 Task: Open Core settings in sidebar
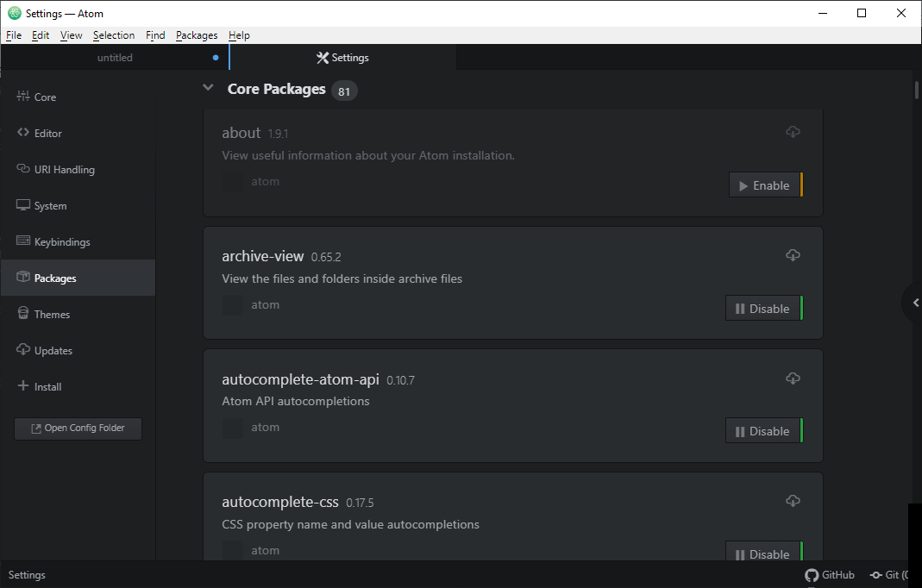pos(36,97)
